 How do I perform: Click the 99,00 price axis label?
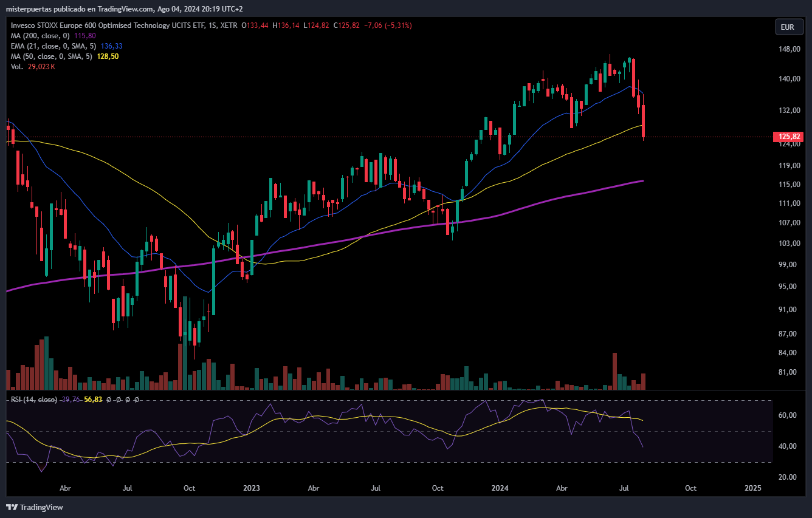pyautogui.click(x=788, y=264)
